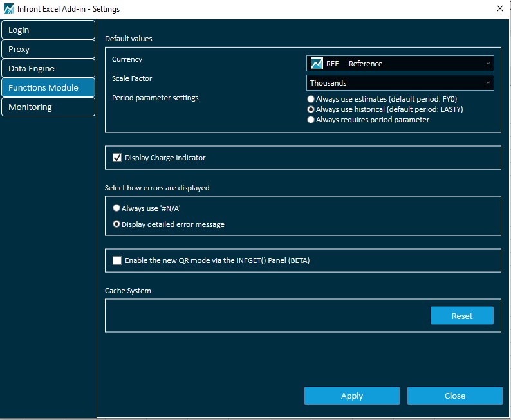Click the Infront logo in the title bar
This screenshot has width=511, height=420.
pos(9,9)
